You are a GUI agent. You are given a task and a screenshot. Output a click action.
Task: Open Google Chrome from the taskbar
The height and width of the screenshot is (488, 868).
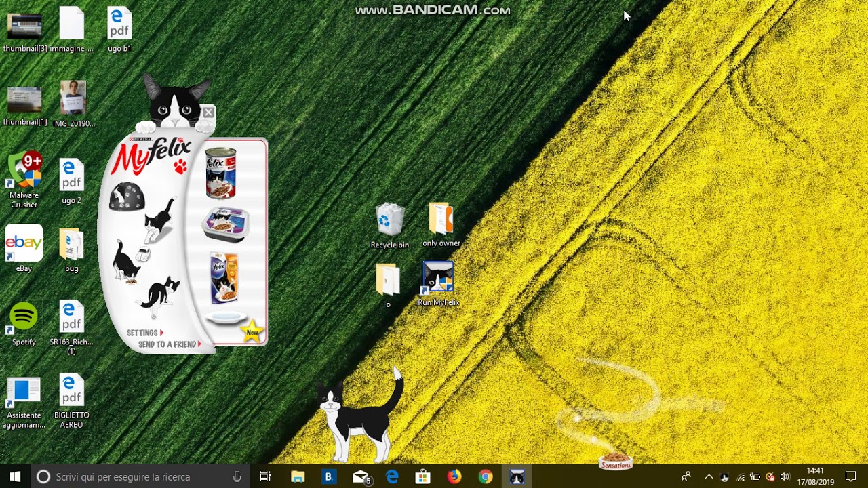[485, 476]
